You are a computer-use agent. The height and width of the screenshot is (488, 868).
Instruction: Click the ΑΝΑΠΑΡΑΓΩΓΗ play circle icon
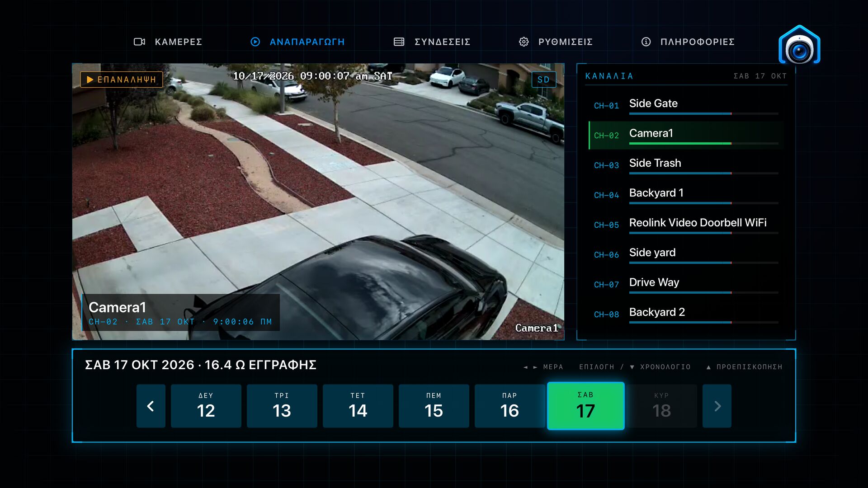[x=255, y=42]
